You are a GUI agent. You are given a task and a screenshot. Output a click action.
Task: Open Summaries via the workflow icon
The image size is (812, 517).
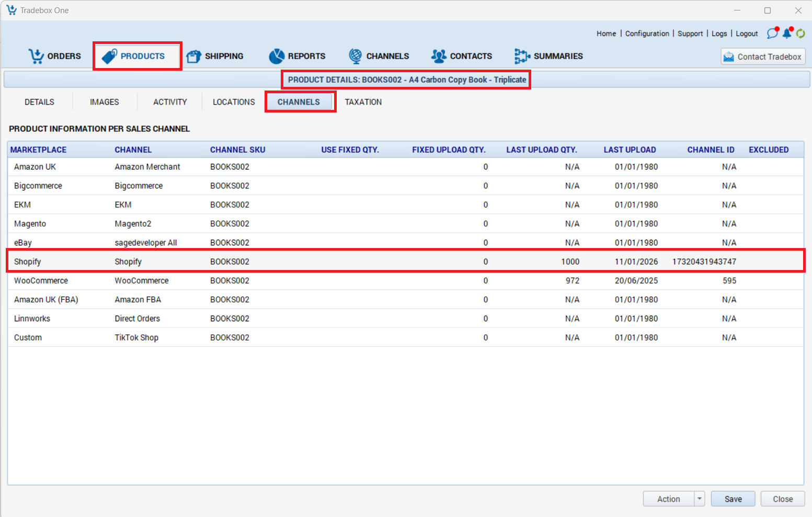(x=522, y=56)
